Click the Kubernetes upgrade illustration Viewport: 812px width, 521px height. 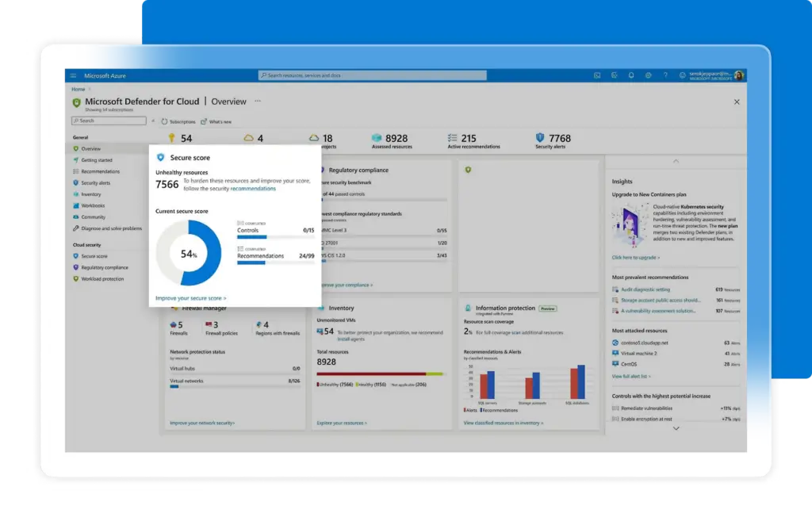pos(629,225)
